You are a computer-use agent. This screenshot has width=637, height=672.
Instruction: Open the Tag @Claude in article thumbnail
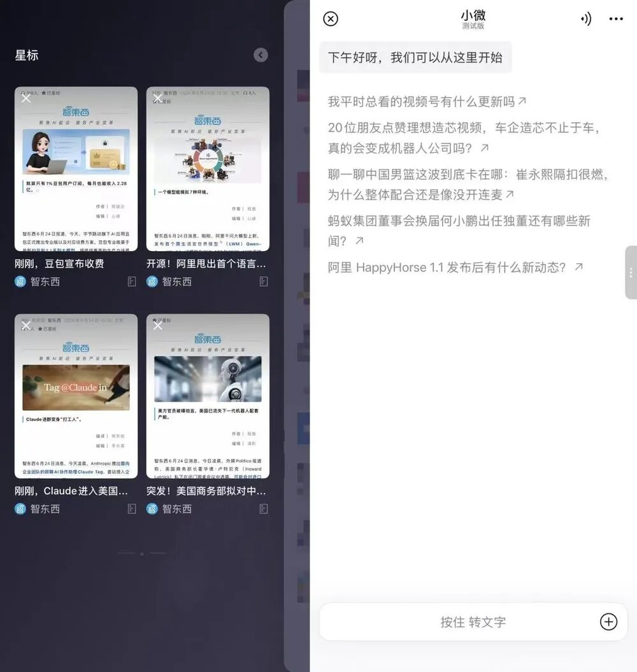click(76, 396)
